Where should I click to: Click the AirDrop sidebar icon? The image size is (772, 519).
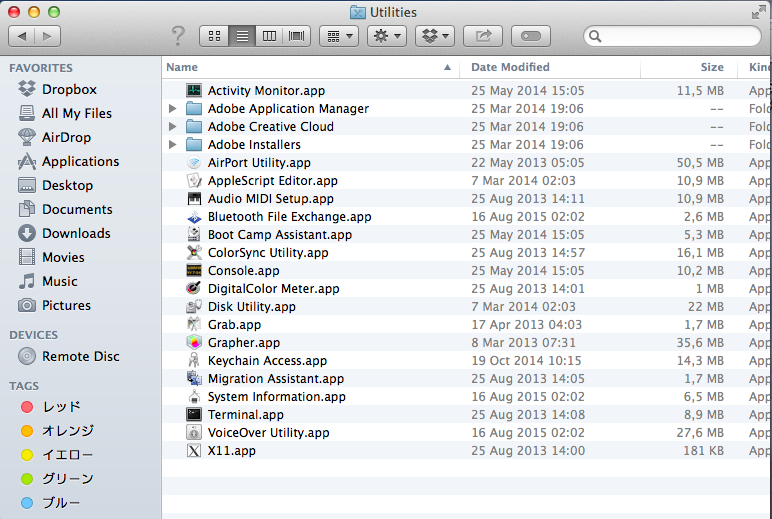pos(27,137)
